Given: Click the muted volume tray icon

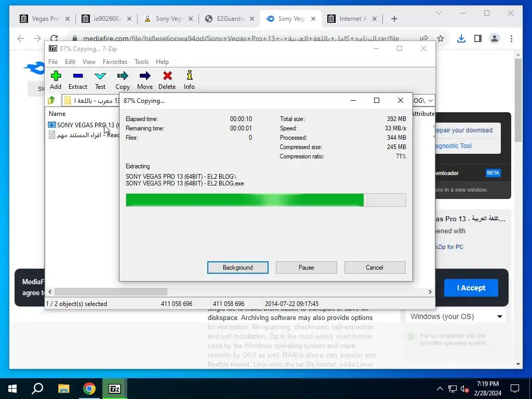Looking at the screenshot, I should tap(465, 389).
